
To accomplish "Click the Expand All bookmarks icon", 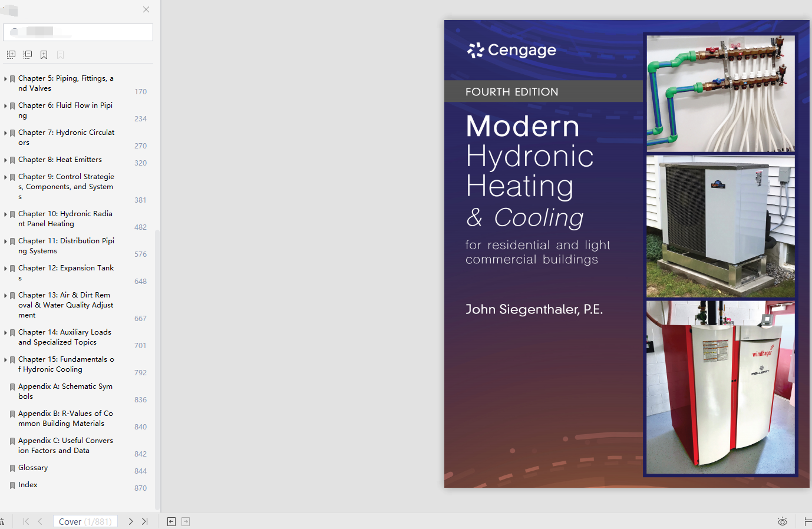I will pos(11,55).
